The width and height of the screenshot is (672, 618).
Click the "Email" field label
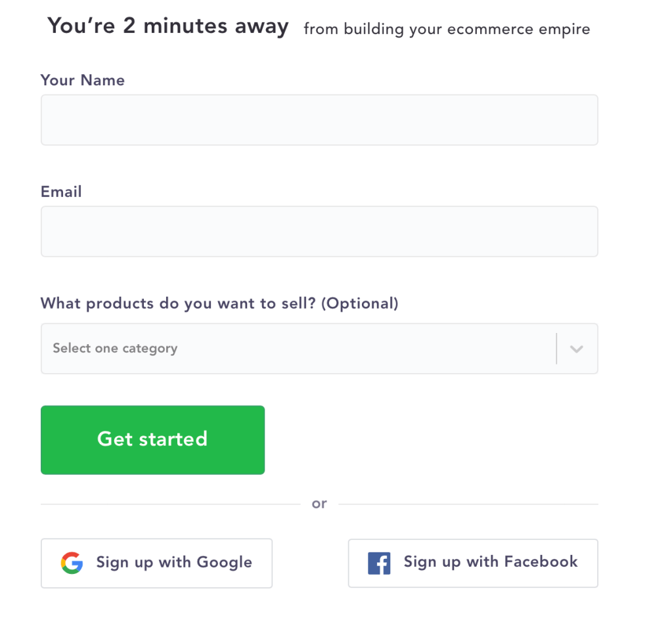(x=61, y=192)
